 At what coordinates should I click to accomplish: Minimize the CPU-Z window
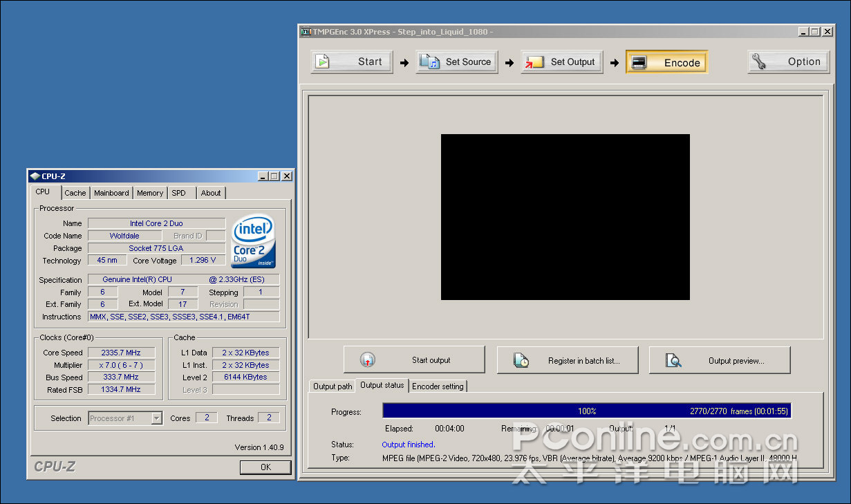263,176
